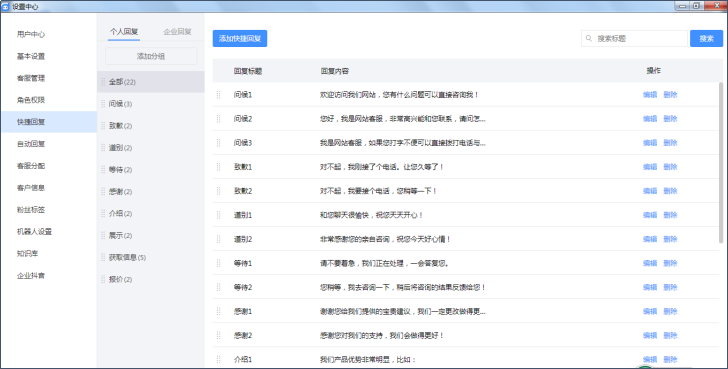This screenshot has width=728, height=369.
Task: Click the drag handle beside 感谢2 row
Action: tap(218, 336)
